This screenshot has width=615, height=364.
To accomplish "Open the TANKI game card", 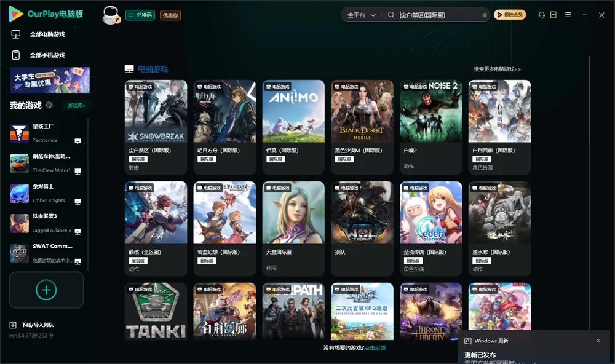I will (x=156, y=311).
